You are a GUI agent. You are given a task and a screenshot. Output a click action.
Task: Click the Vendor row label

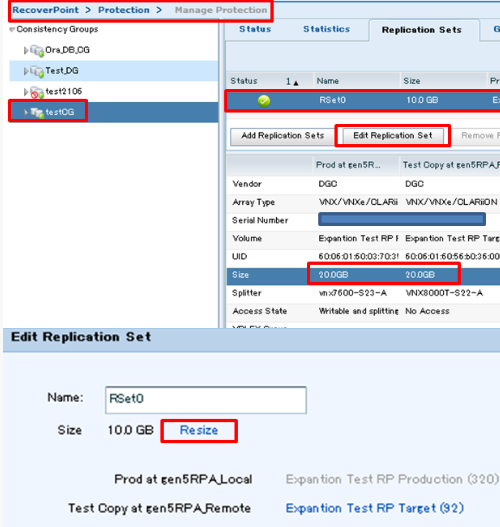point(247,184)
